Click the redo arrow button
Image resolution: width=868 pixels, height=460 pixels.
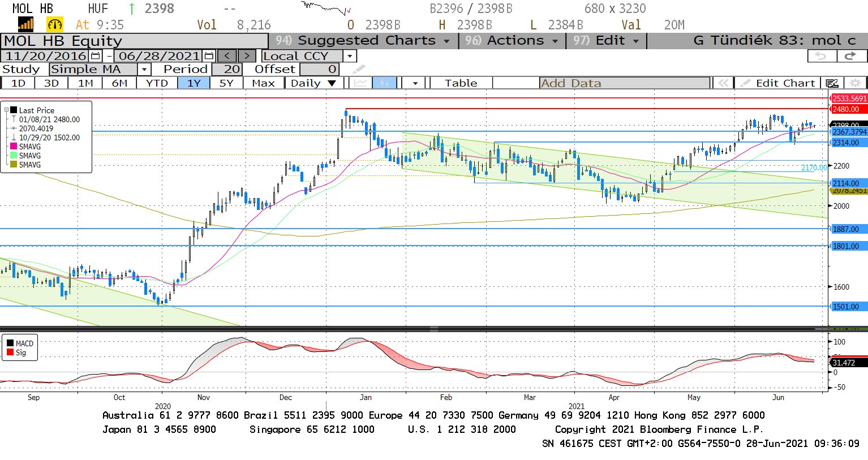850,55
